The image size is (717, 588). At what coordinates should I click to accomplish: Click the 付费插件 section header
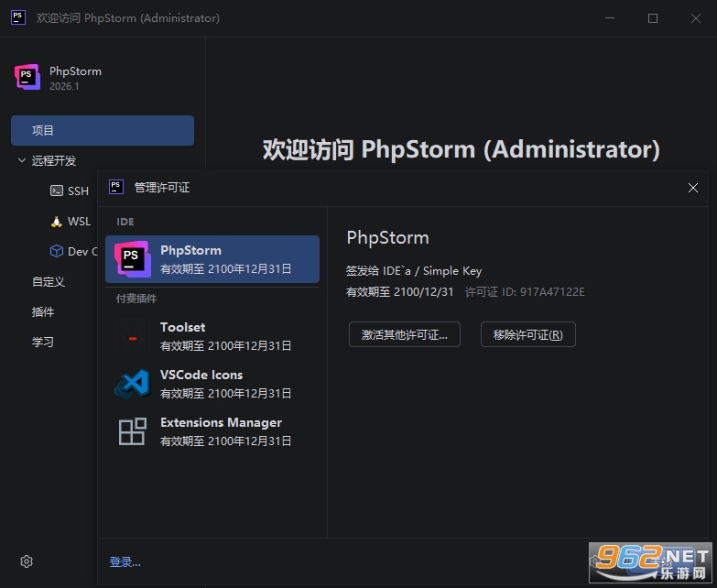[x=136, y=299]
